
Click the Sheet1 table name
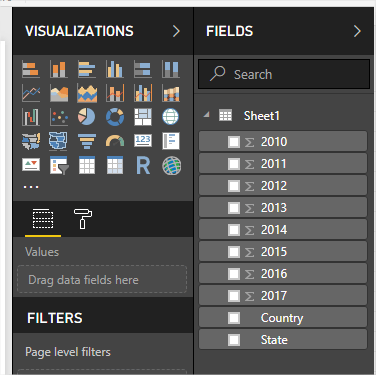click(261, 116)
